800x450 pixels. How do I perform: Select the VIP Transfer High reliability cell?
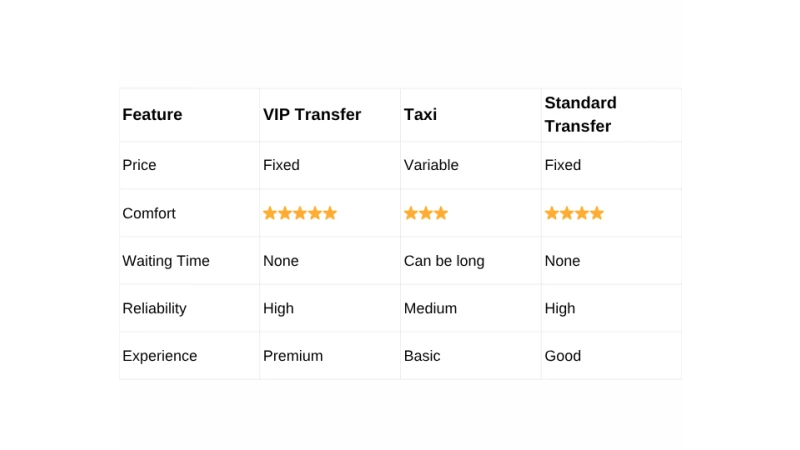tap(278, 308)
